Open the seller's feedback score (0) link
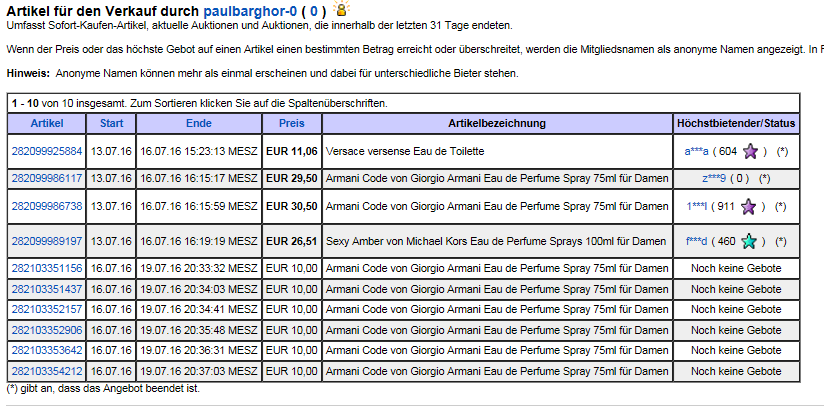The image size is (824, 407). pos(313,11)
